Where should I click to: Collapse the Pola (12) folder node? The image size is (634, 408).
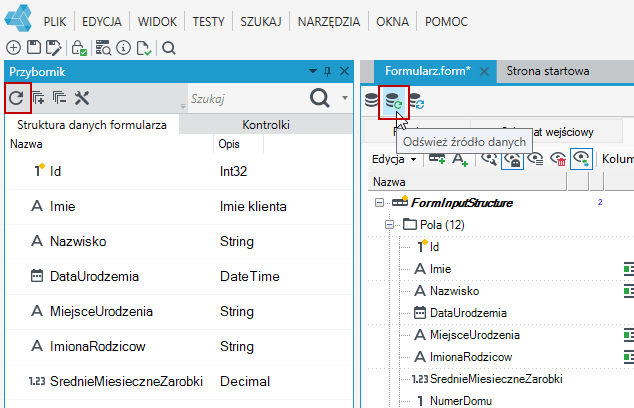pos(389,224)
